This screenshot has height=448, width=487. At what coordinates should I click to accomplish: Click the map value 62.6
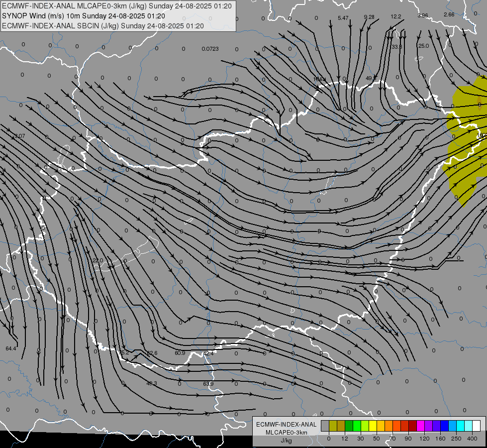click(152, 353)
